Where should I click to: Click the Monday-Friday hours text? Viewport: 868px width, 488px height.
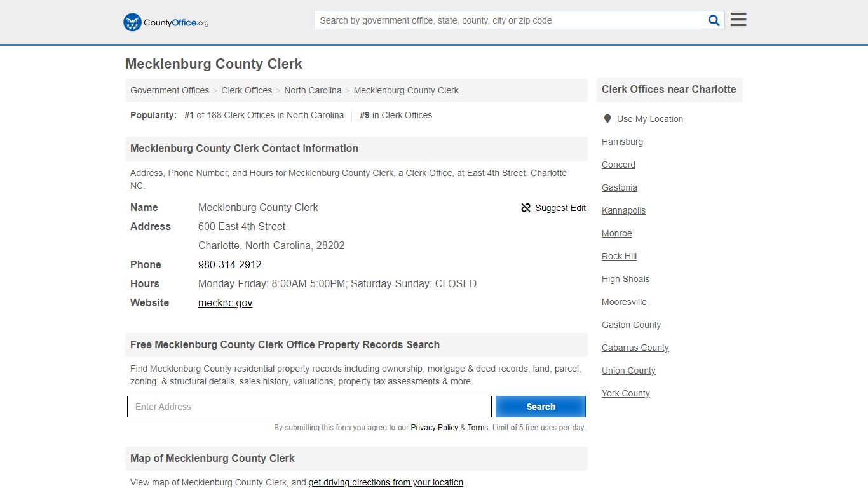(x=337, y=283)
